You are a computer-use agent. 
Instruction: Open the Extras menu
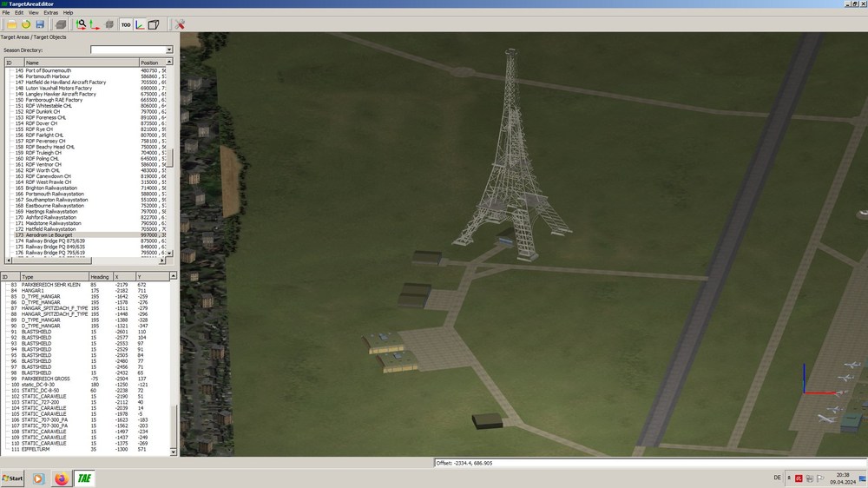(50, 12)
